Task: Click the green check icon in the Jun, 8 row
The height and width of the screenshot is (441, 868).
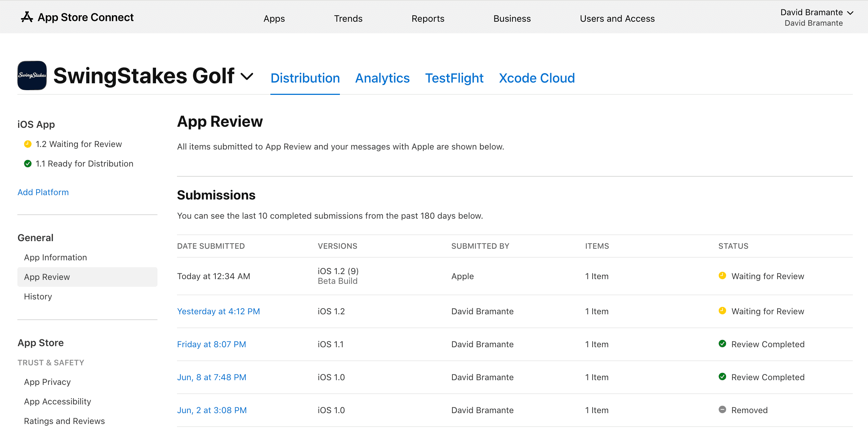Action: [x=722, y=377]
